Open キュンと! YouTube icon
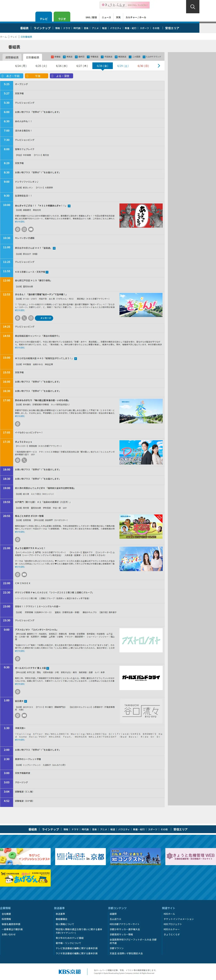Screen dimensions: 216x980 [x=24, y=574]
